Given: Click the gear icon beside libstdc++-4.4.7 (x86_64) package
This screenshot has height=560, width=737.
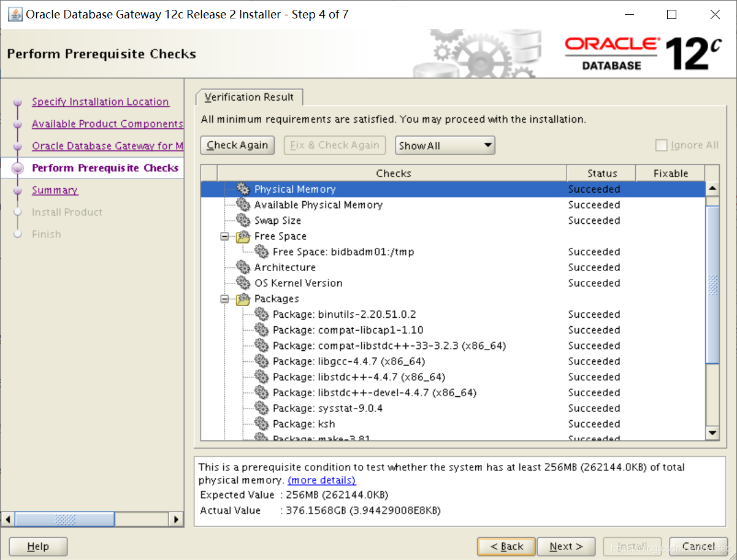Looking at the screenshot, I should coord(262,377).
